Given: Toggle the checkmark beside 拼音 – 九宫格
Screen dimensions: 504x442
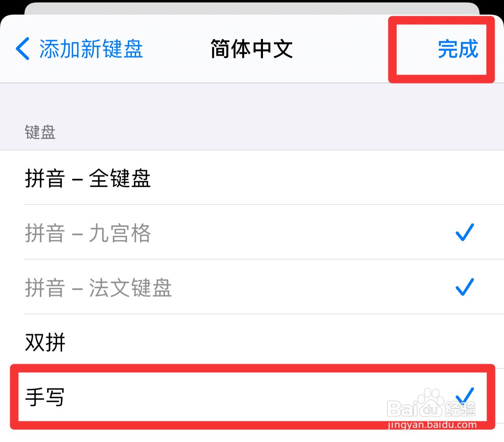Looking at the screenshot, I should (465, 232).
